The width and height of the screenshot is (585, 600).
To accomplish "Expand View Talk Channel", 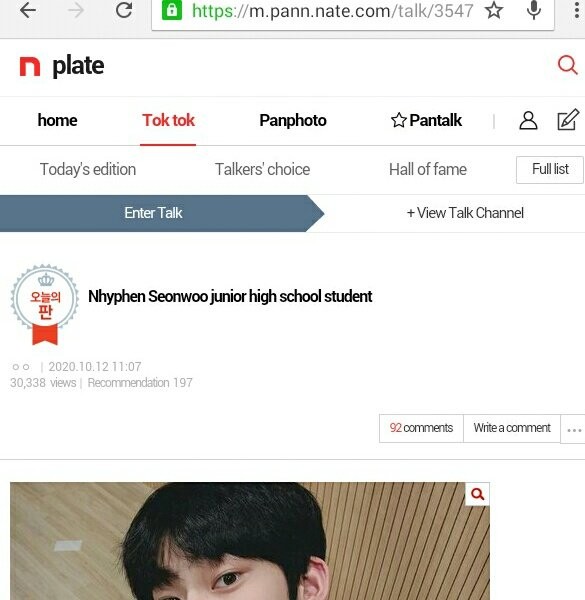I will pos(465,213).
